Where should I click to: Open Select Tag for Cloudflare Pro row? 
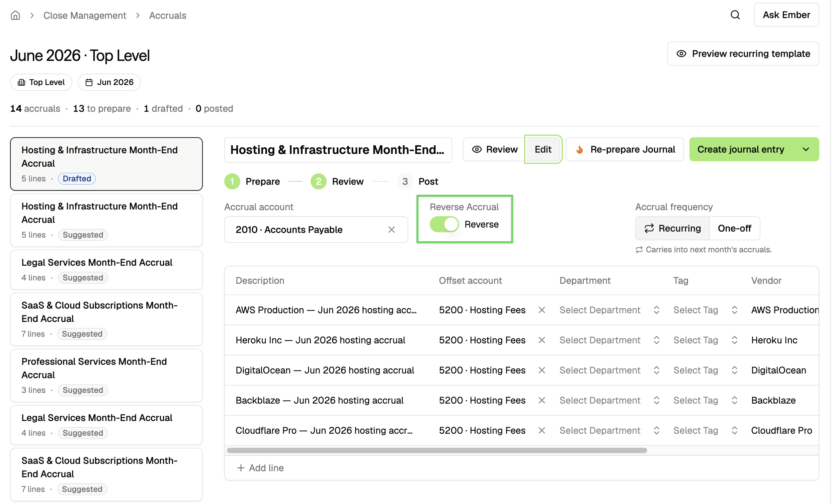point(705,430)
